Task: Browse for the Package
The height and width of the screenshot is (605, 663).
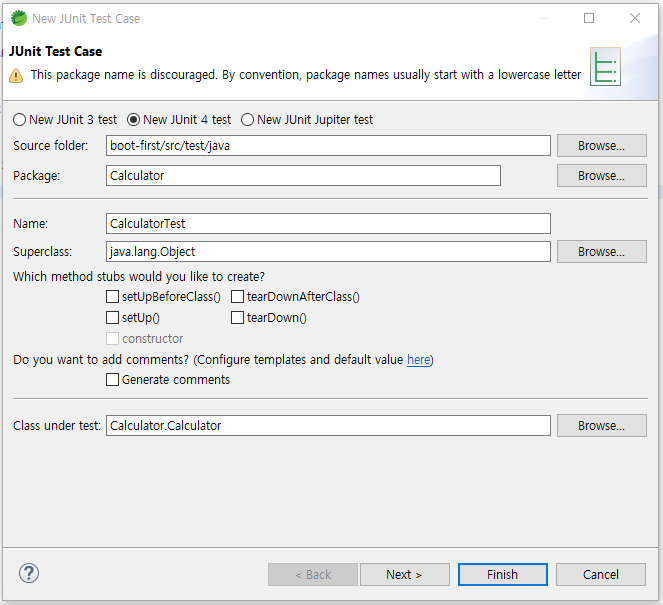Action: [x=601, y=175]
